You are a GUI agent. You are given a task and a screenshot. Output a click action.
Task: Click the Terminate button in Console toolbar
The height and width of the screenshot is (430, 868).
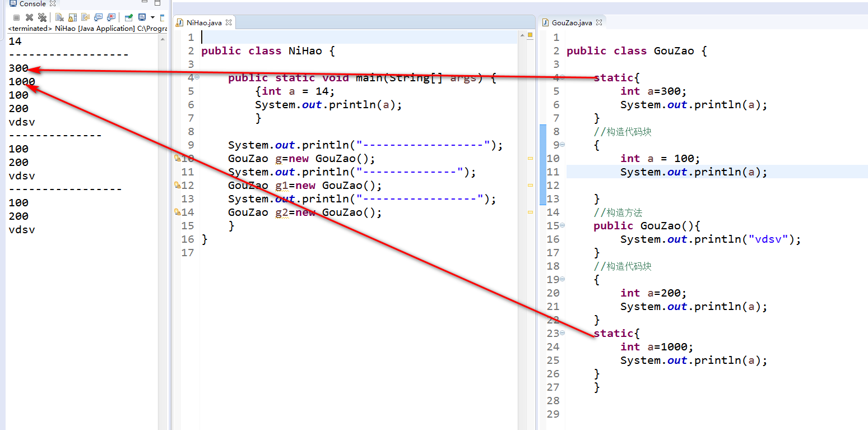tap(17, 17)
